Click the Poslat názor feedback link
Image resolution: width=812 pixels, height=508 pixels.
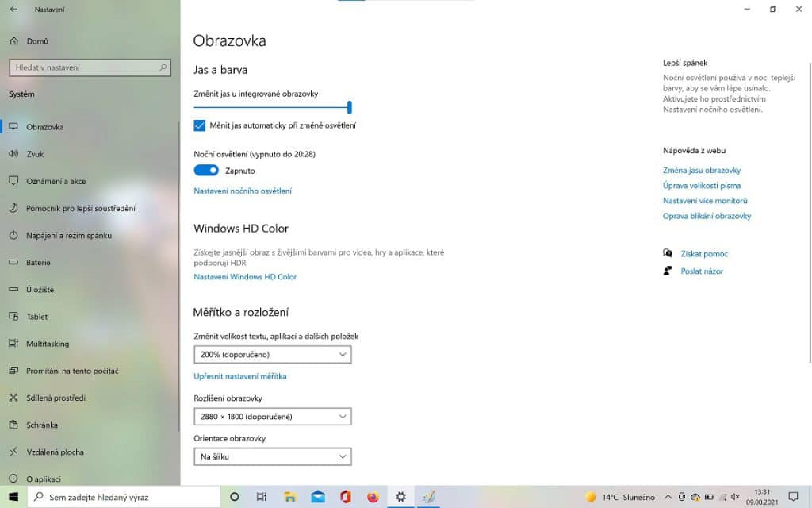tap(702, 271)
